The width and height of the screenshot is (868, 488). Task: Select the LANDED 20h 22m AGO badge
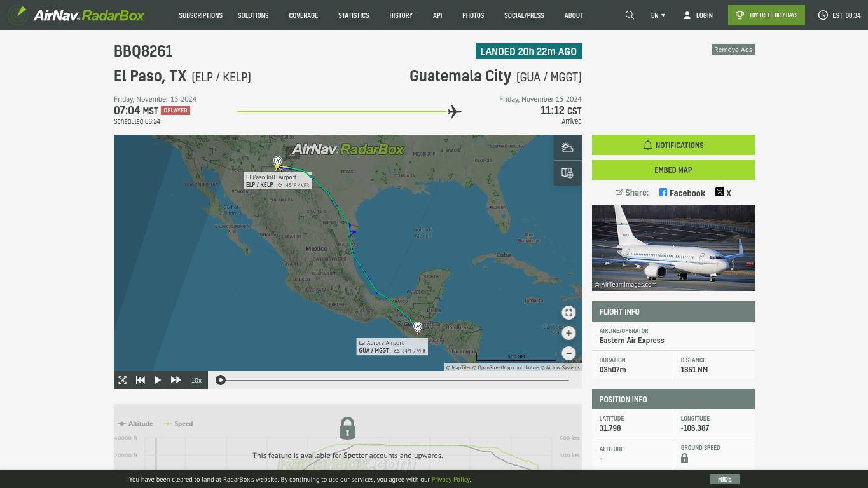[x=528, y=51]
